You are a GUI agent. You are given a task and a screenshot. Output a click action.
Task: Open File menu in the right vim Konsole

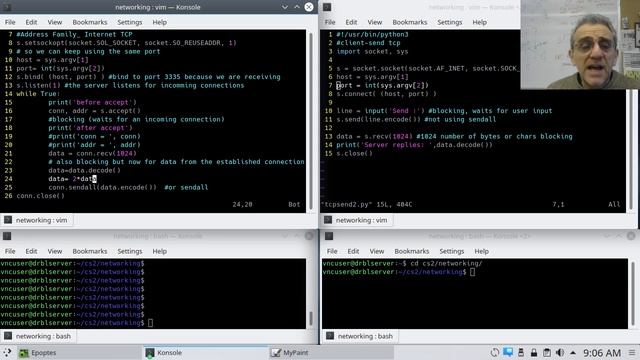pyautogui.click(x=330, y=22)
